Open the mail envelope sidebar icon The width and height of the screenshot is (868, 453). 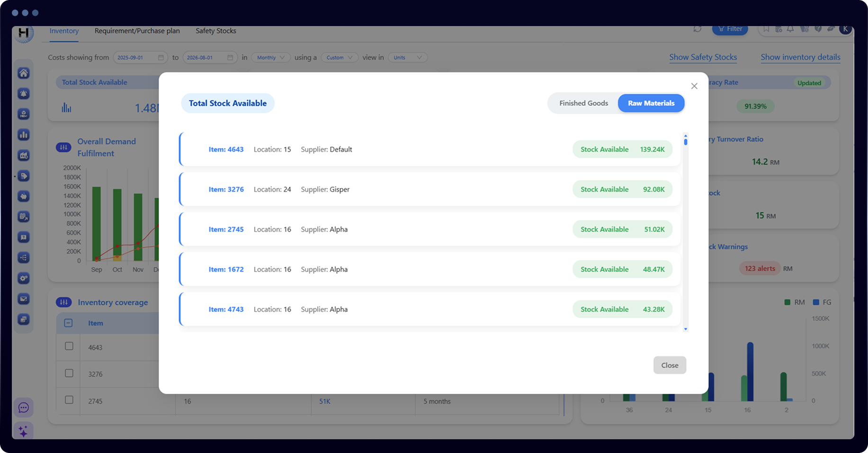pyautogui.click(x=24, y=299)
